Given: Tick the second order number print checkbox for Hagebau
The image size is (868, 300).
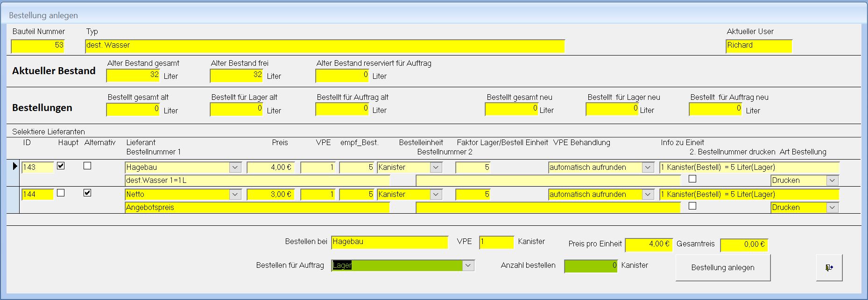Looking at the screenshot, I should (692, 179).
